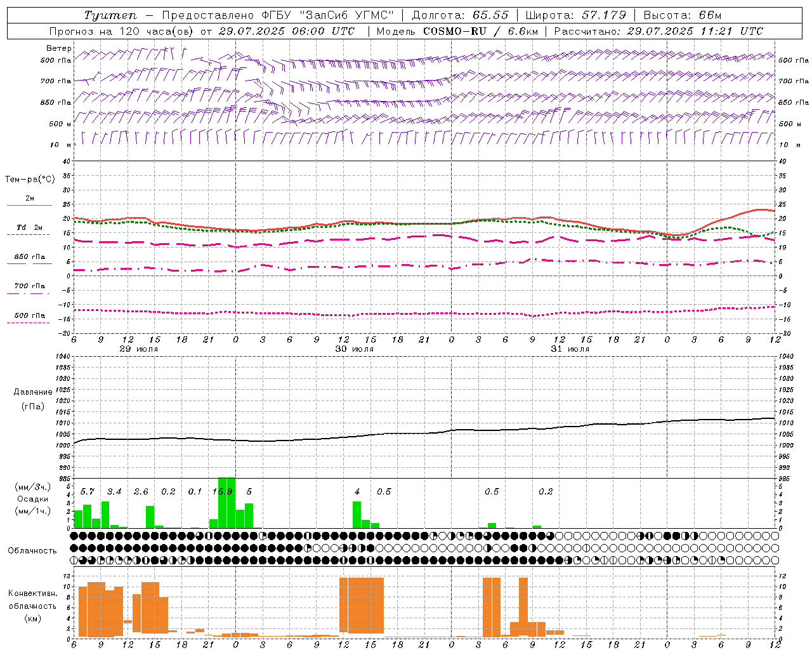Select the "(мм/1ч.)" precipitation unit label

pos(32,510)
